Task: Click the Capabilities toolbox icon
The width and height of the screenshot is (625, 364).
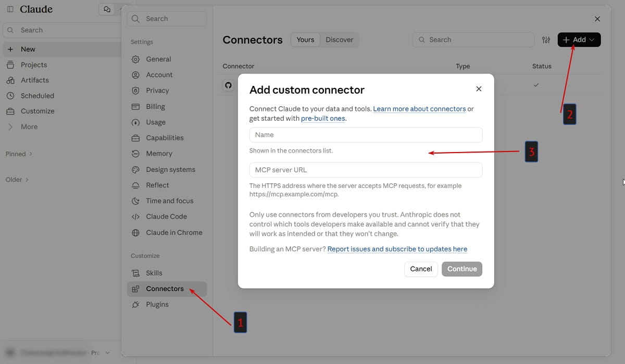Action: click(x=136, y=138)
